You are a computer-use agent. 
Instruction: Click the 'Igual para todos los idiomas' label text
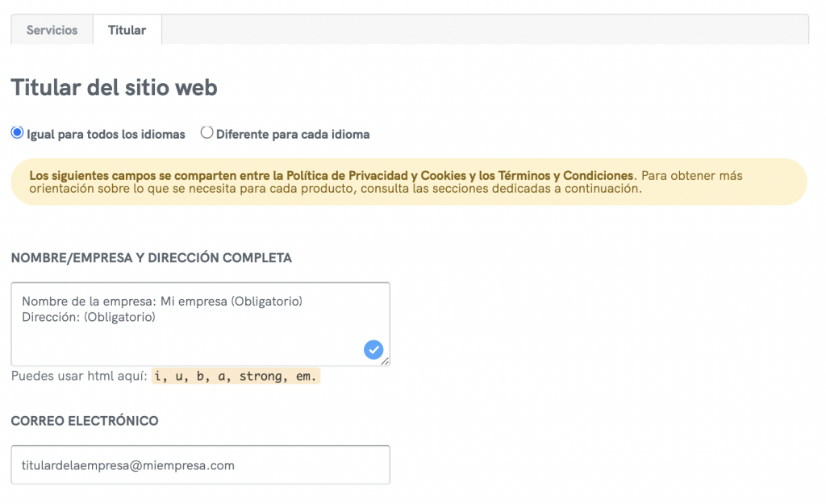tap(106, 135)
